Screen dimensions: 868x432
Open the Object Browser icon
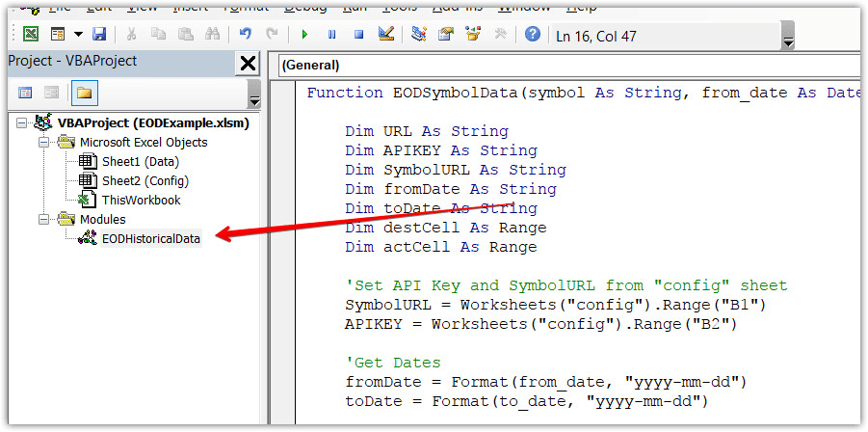(x=473, y=35)
